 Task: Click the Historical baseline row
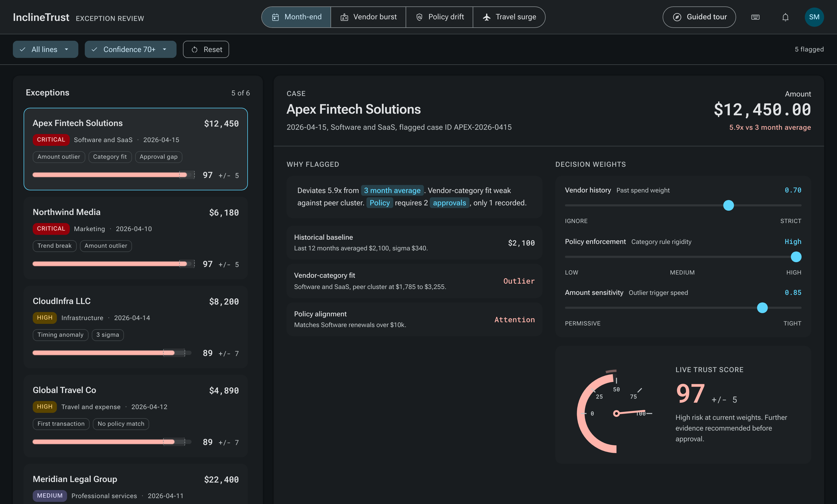pyautogui.click(x=414, y=243)
